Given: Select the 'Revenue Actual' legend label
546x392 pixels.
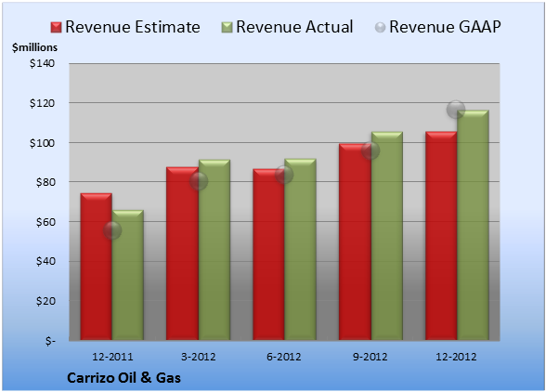Looking at the screenshot, I should (x=294, y=27).
